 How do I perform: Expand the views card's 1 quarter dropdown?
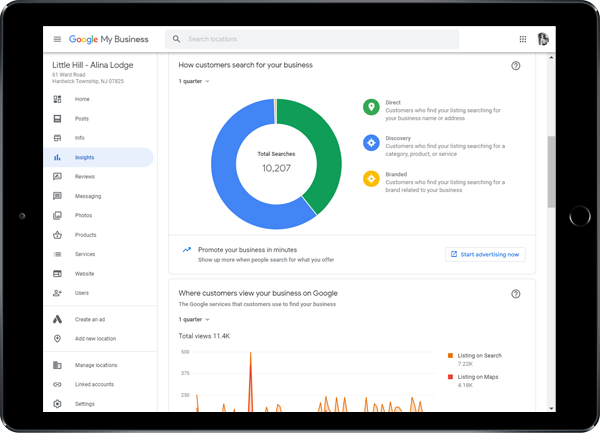tap(194, 319)
